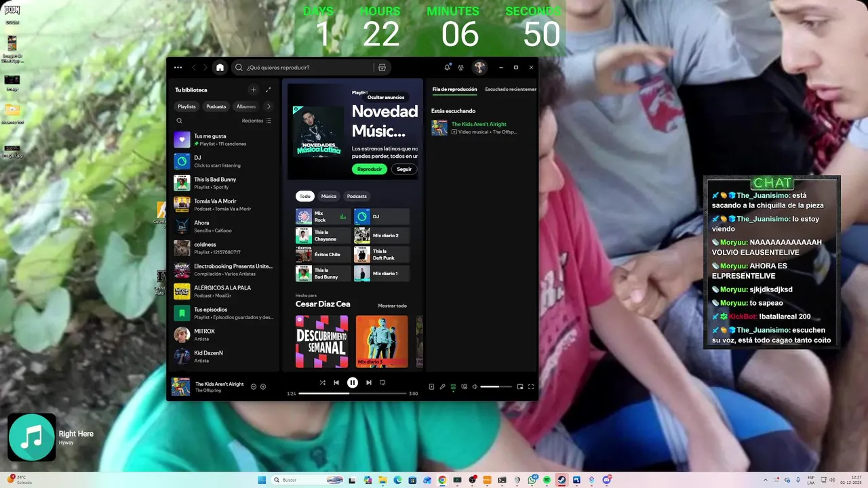Expand Tu biblioteca with the arrows icon
Image resolution: width=868 pixels, height=488 pixels.
click(x=269, y=89)
